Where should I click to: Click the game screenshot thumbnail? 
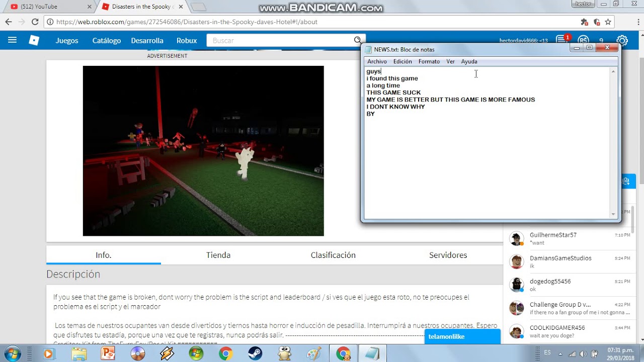[203, 151]
